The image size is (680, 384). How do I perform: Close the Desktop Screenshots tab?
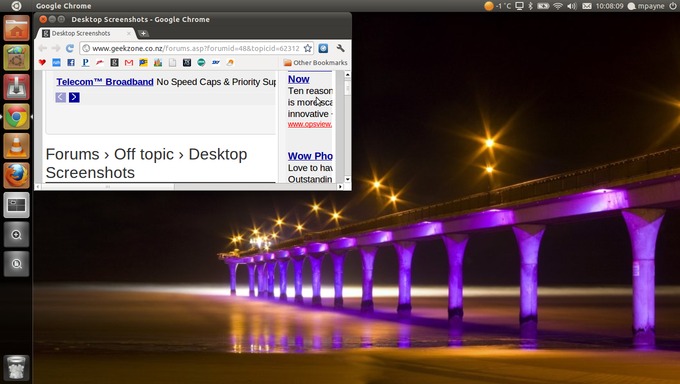pyautogui.click(x=129, y=33)
